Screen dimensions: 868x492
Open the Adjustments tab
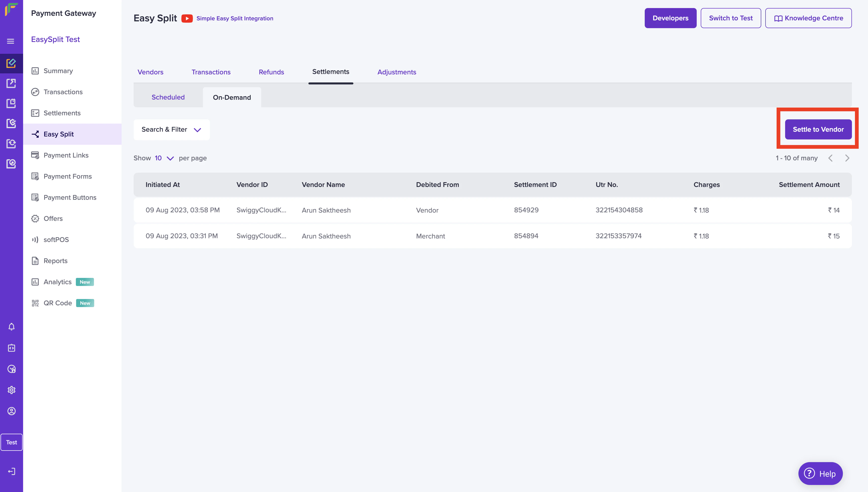[x=397, y=72]
